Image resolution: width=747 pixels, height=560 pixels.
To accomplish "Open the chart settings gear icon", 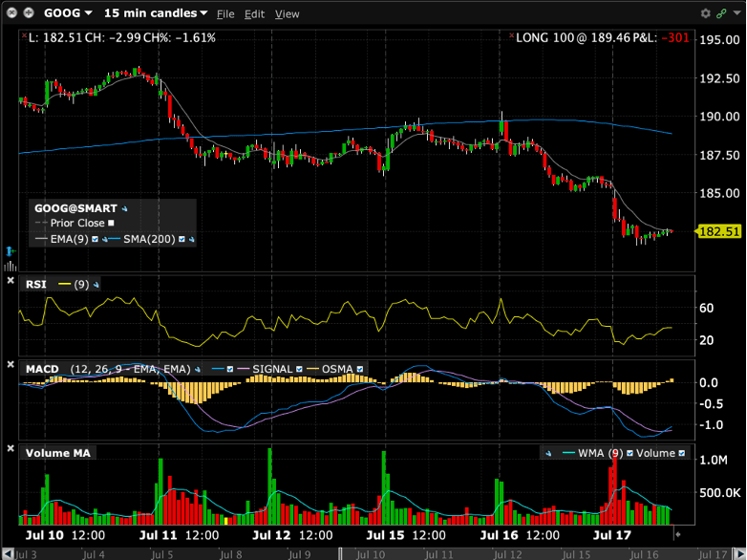I will [x=706, y=13].
